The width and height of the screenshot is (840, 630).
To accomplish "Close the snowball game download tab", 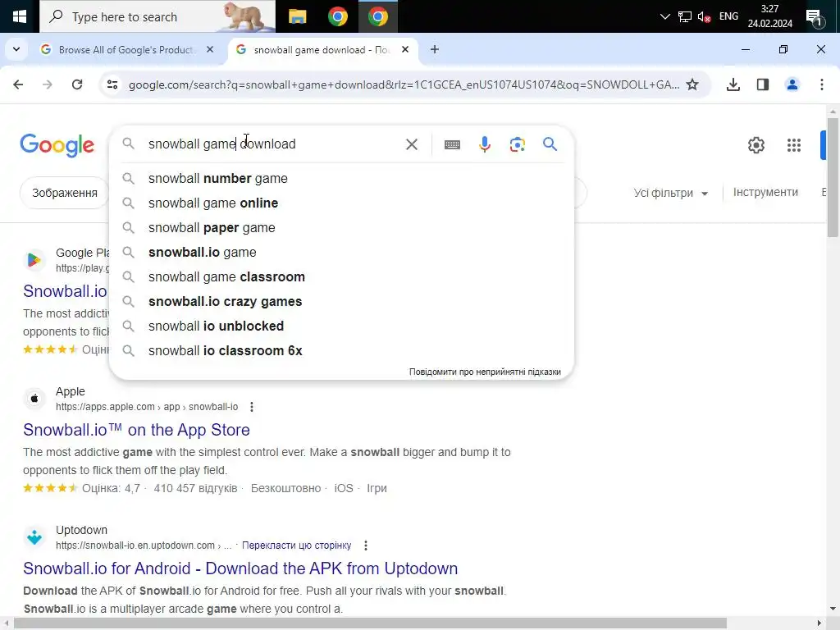I will tap(405, 49).
